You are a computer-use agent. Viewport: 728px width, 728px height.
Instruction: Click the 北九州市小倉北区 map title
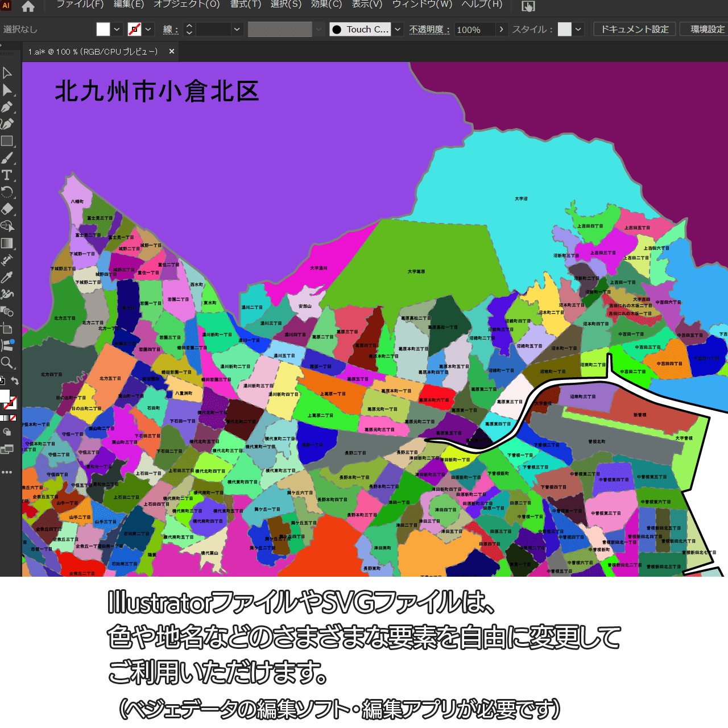click(157, 92)
